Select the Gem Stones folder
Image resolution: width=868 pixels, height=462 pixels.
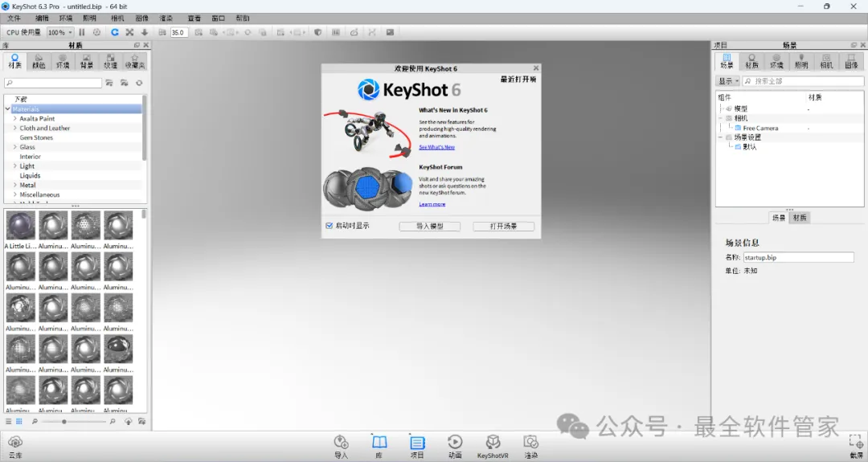pos(36,137)
